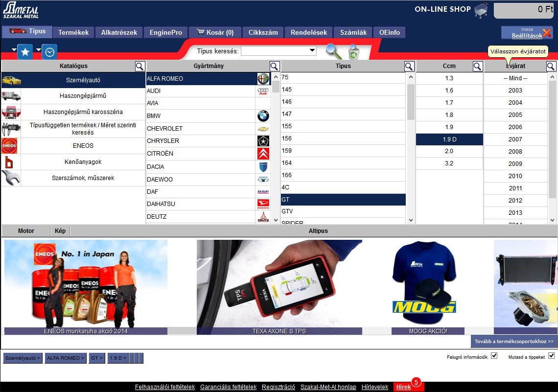This screenshot has height=392, width=558.
Task: Select 2.0 in the Ccm list
Action: click(x=449, y=151)
